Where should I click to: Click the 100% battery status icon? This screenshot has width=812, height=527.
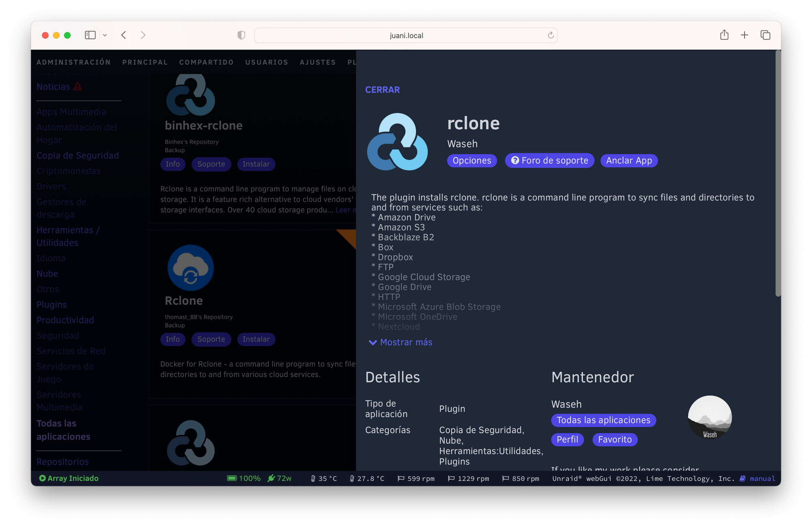232,478
